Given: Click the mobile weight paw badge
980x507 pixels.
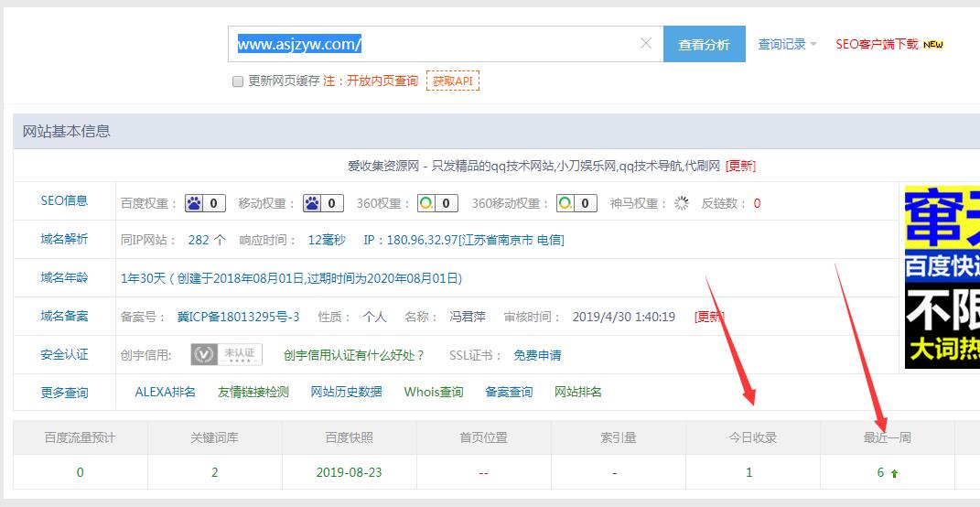Looking at the screenshot, I should point(323,203).
